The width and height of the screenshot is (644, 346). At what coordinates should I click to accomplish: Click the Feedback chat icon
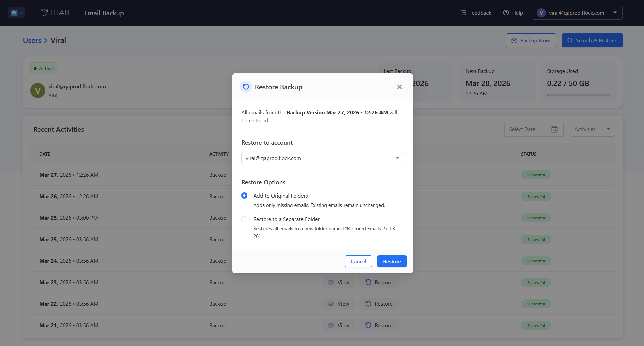coord(463,13)
